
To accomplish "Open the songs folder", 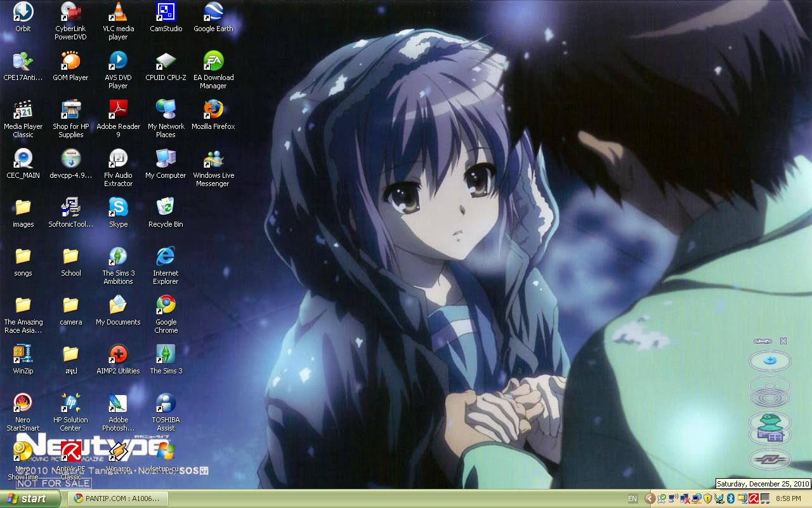I will 23,262.
